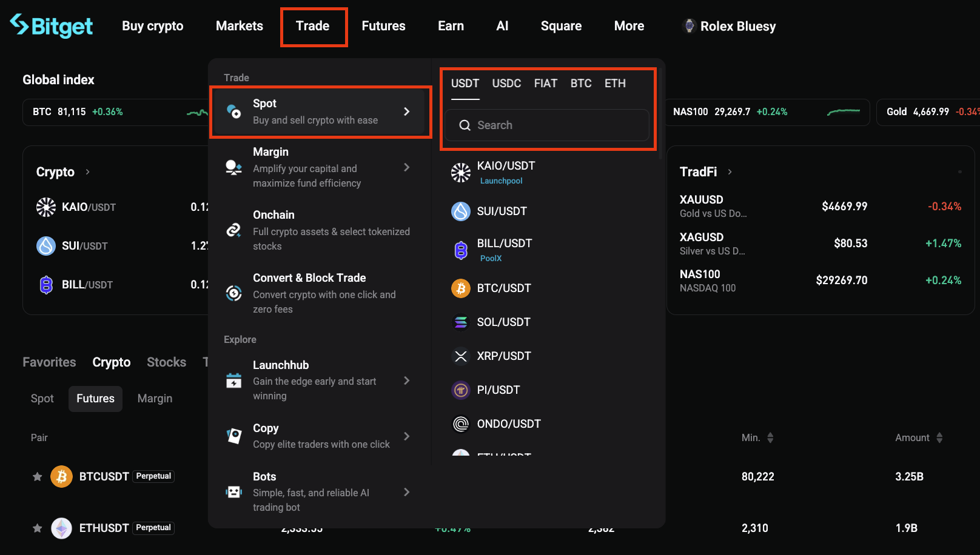Open the Earn menu
The height and width of the screenshot is (555, 980).
(451, 26)
